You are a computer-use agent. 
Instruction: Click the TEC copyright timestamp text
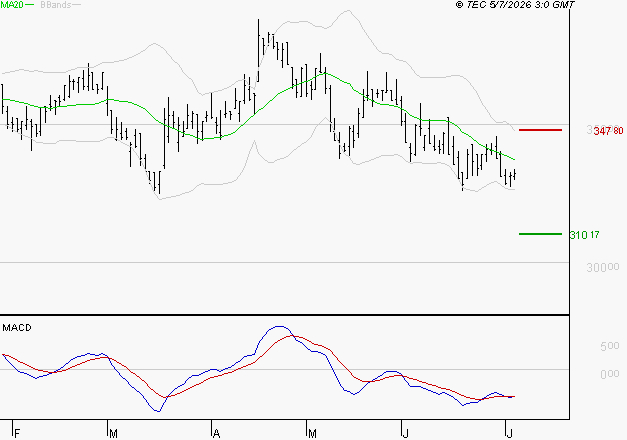click(x=515, y=5)
